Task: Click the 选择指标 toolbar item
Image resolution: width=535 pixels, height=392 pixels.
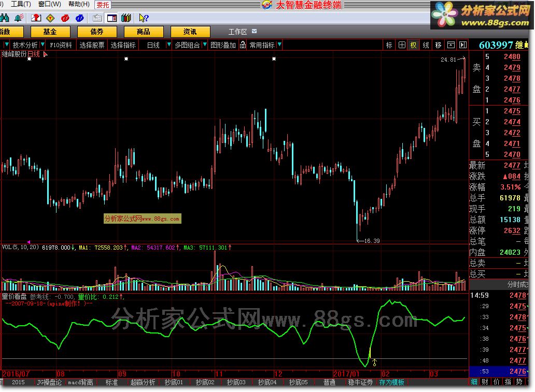Action: (x=123, y=45)
